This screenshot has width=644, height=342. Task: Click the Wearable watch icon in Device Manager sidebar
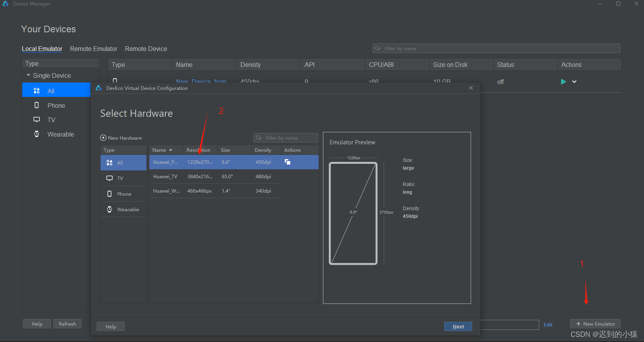(x=37, y=134)
